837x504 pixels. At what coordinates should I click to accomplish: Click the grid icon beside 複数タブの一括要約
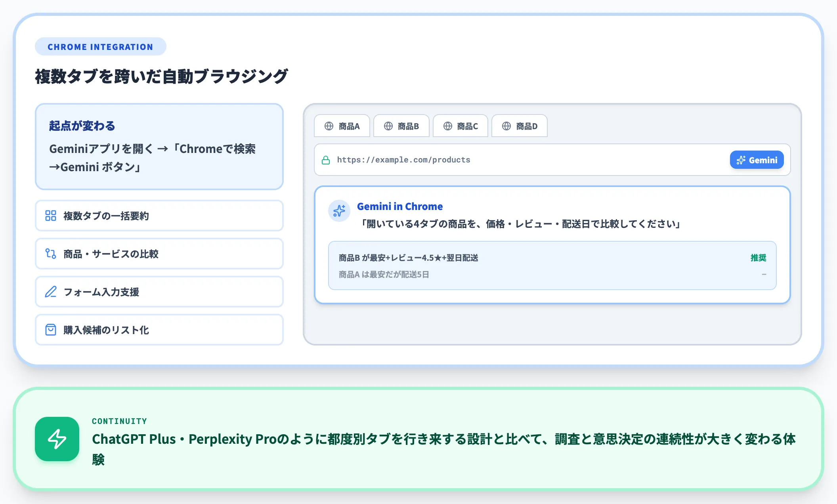[51, 216]
